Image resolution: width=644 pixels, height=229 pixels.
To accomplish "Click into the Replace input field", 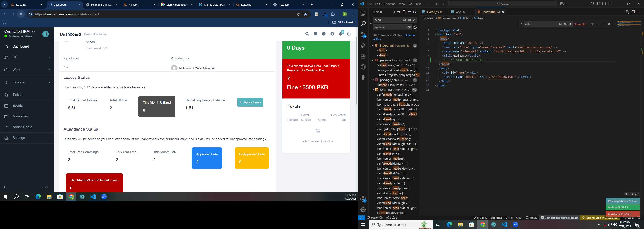I will [x=390, y=27].
